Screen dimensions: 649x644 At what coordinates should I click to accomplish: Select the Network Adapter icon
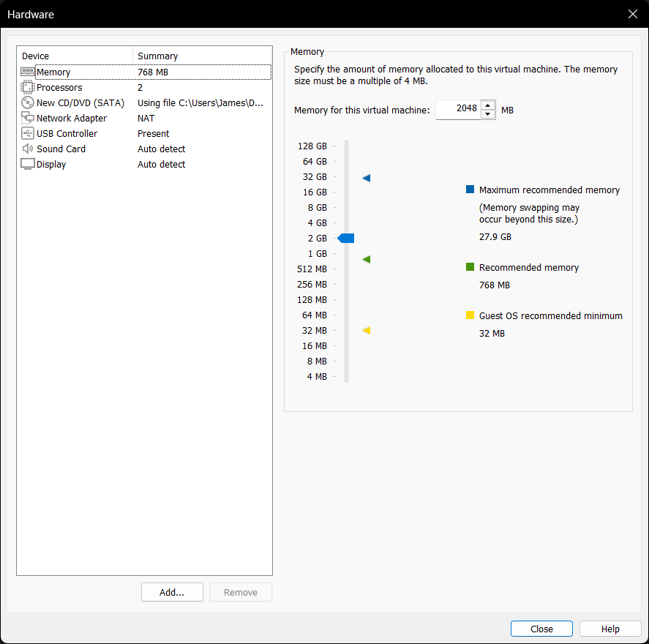tap(28, 119)
